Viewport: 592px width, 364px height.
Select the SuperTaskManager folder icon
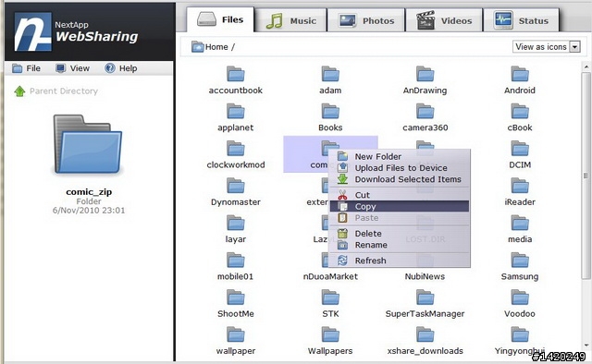425,297
